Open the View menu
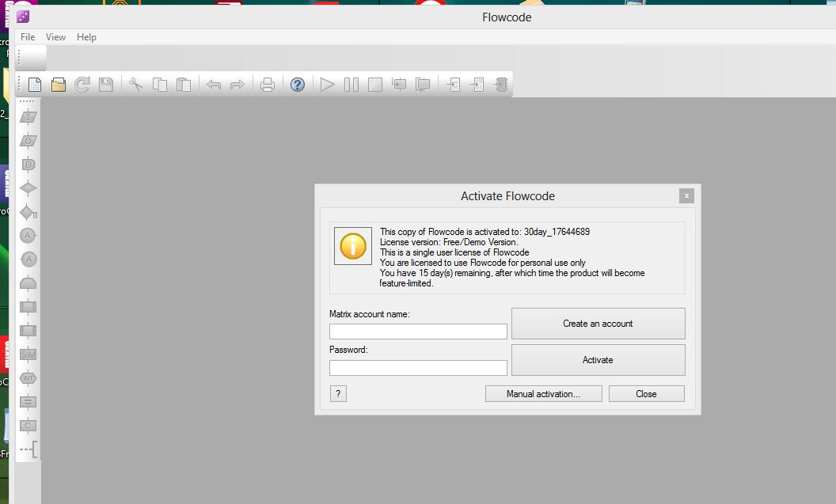Viewport: 836px width, 504px height. click(x=55, y=36)
